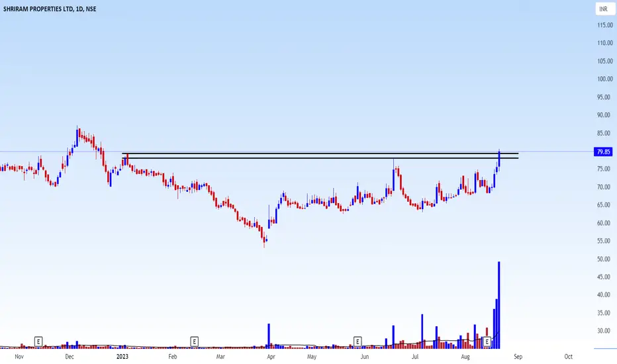Image resolution: width=617 pixels, height=364 pixels.
Task: Click the tallest blue volume bar in August
Action: click(499, 305)
